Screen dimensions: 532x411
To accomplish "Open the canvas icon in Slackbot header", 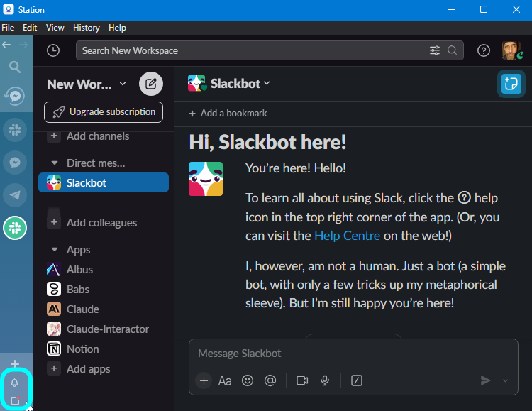I will coord(511,84).
